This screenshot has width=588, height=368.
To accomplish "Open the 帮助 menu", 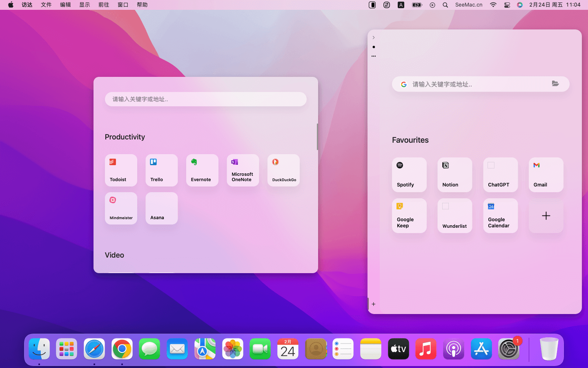I will 142,5.
